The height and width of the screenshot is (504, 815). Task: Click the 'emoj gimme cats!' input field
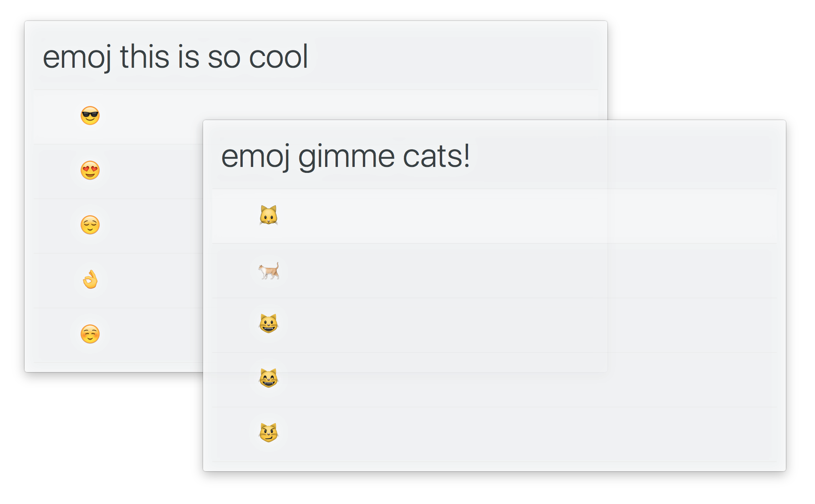coord(347,156)
